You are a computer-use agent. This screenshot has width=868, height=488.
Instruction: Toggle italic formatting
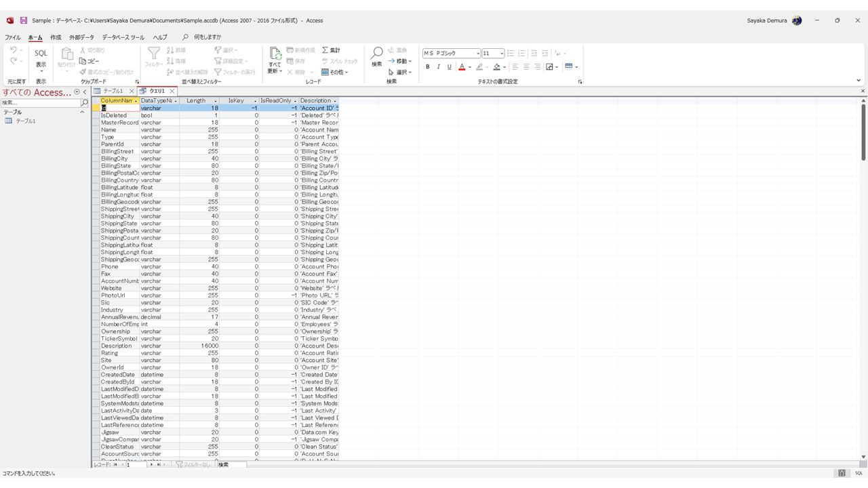pyautogui.click(x=439, y=66)
